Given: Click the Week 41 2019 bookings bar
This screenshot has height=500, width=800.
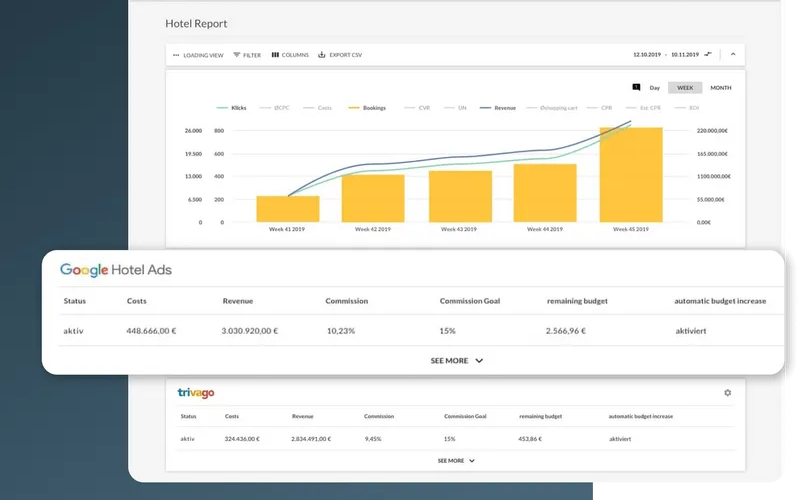Looking at the screenshot, I should [x=287, y=209].
